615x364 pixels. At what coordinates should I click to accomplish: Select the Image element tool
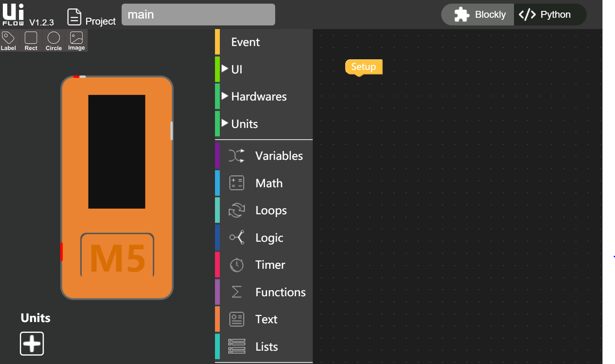pos(76,41)
